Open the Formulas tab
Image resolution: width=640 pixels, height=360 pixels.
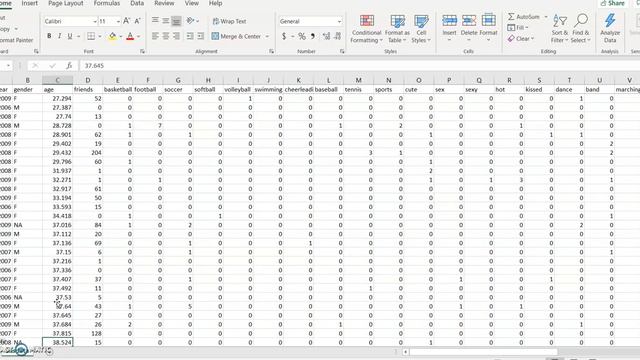107,3
